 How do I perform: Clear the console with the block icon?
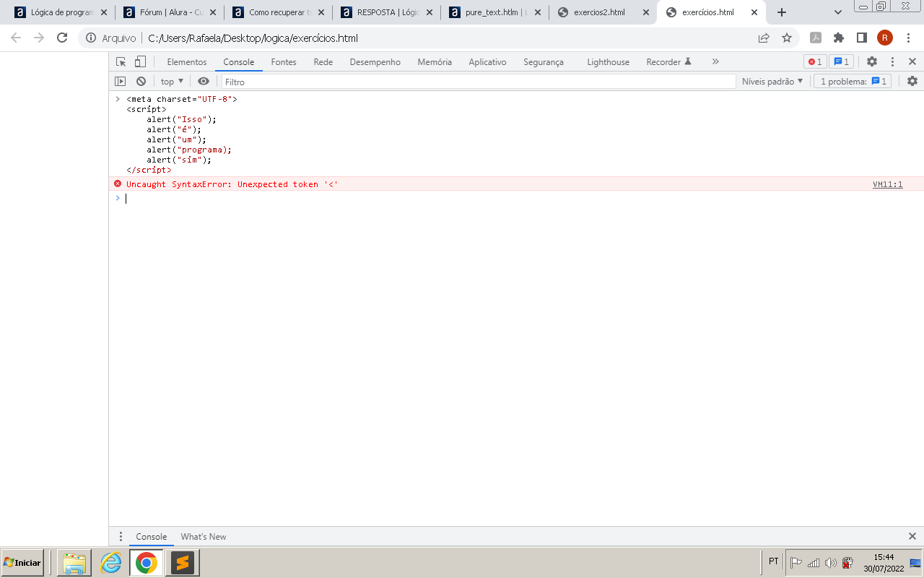(141, 82)
